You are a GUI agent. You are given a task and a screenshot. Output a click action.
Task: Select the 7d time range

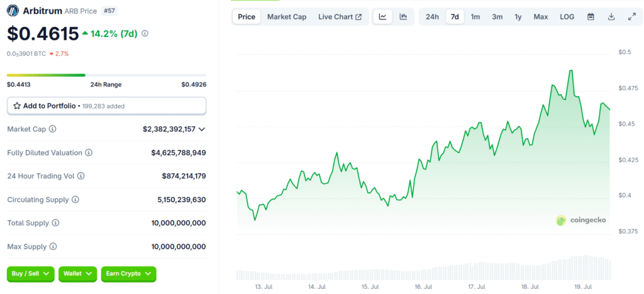[455, 17]
